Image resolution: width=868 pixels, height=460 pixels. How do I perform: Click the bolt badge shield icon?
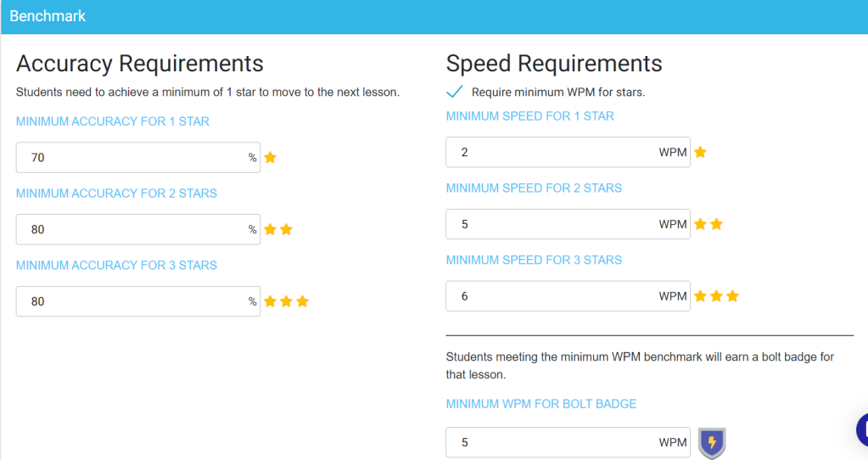(x=712, y=443)
